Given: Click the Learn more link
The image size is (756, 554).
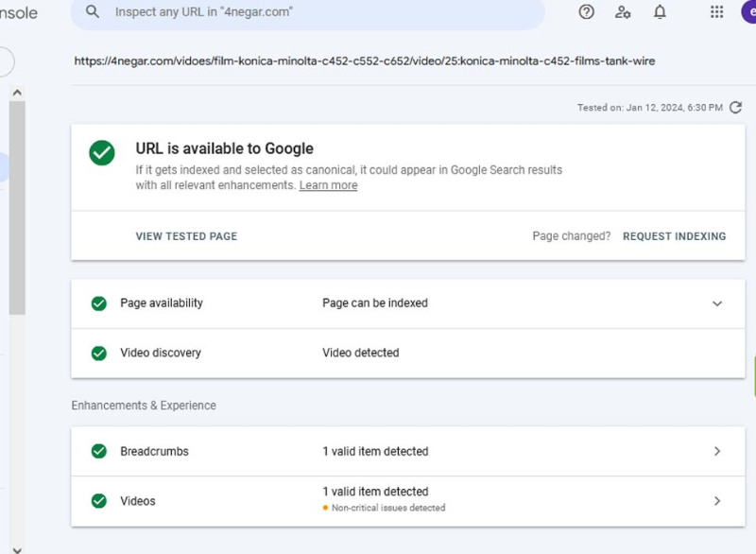Looking at the screenshot, I should [x=328, y=185].
